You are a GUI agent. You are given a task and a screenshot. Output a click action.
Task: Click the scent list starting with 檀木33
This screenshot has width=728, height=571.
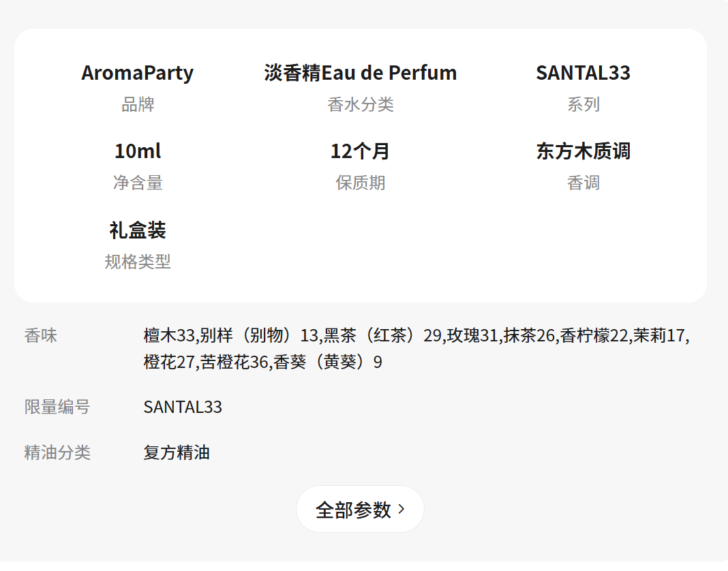coord(416,348)
